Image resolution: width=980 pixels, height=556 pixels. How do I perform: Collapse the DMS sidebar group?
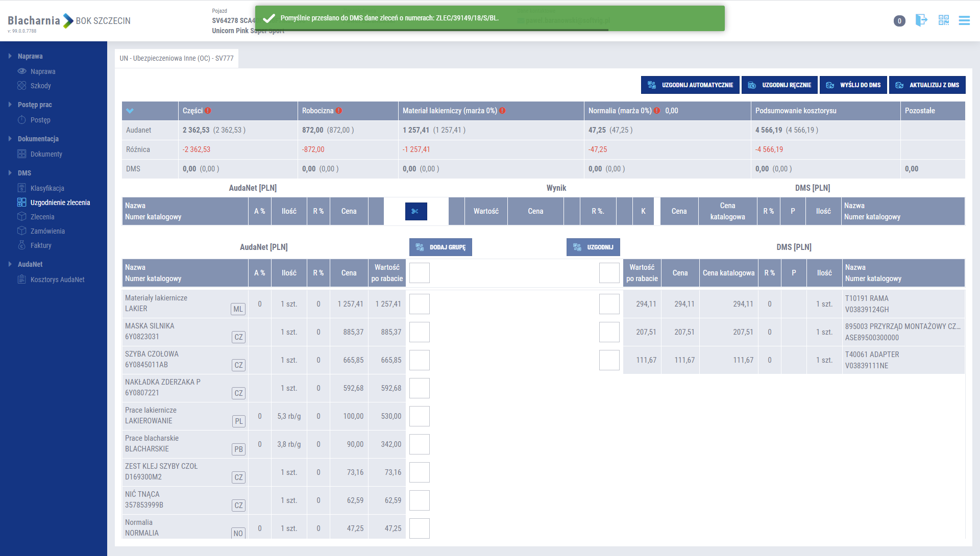[x=10, y=173]
